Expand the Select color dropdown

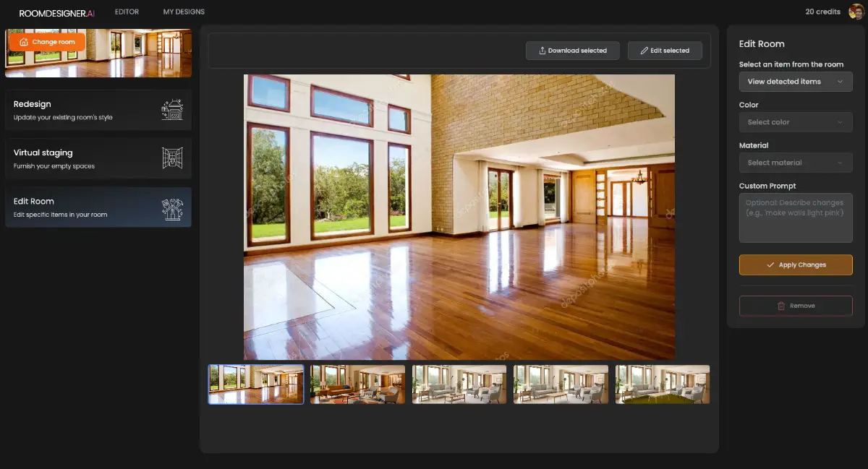[x=796, y=121]
